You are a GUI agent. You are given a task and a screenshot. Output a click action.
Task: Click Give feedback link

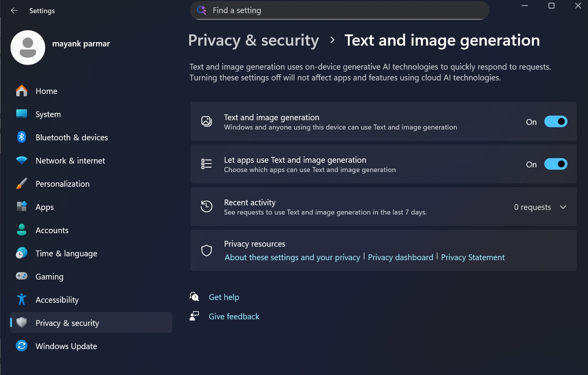tap(234, 316)
